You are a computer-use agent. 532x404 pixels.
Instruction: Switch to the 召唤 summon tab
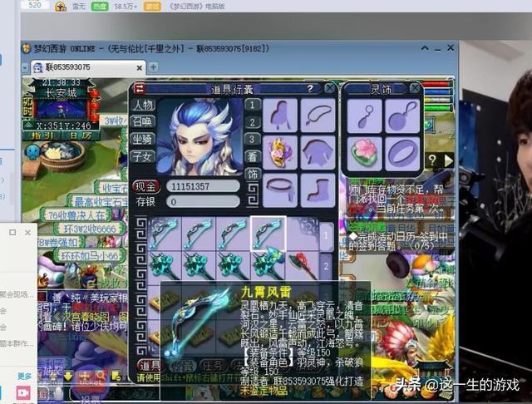click(x=143, y=122)
